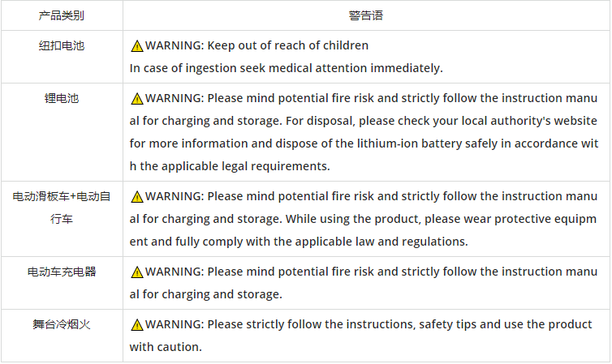612x364 pixels.
Task: Click the warning triangle icon in 锂电池 row
Action: tap(137, 99)
